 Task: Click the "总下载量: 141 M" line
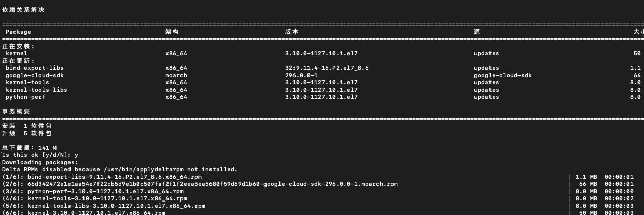[x=30, y=148]
